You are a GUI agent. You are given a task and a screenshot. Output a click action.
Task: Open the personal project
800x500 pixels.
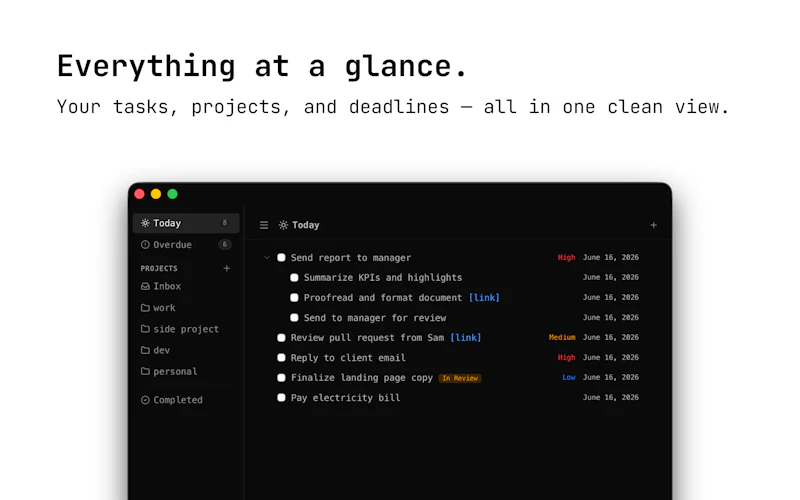coord(186,371)
